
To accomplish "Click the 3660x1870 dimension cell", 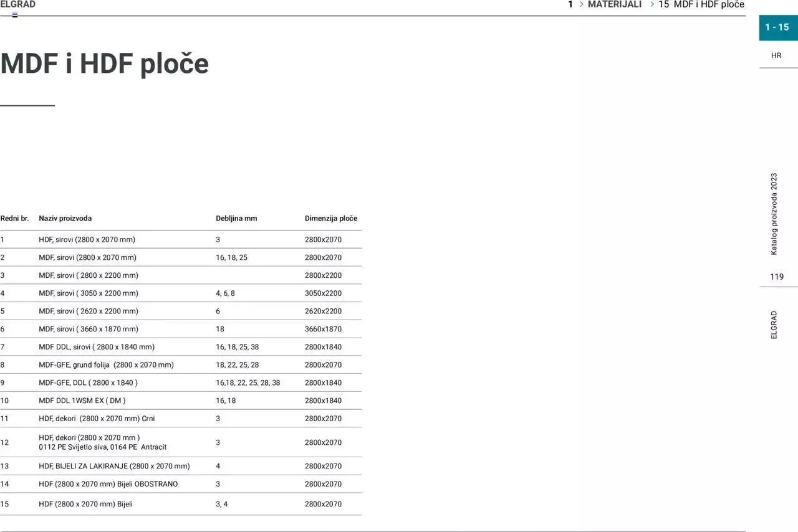I will point(323,329).
